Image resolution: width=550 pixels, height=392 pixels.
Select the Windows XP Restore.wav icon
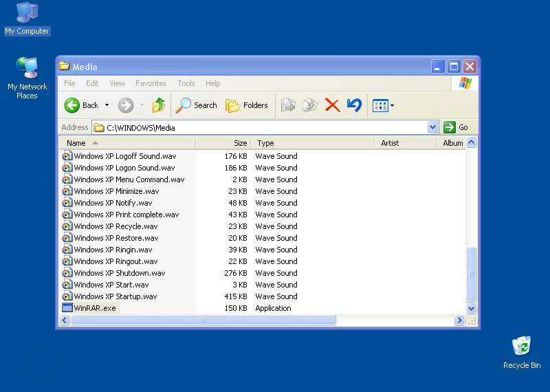click(67, 238)
